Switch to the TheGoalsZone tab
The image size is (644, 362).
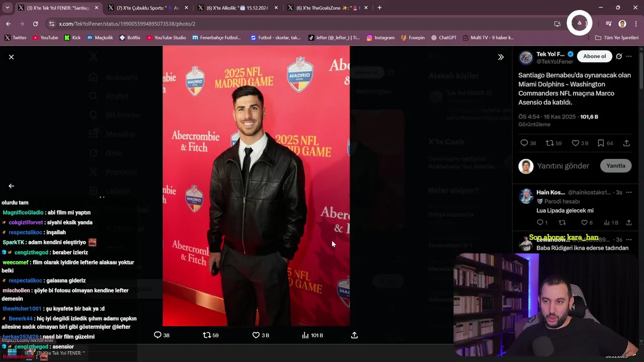327,8
